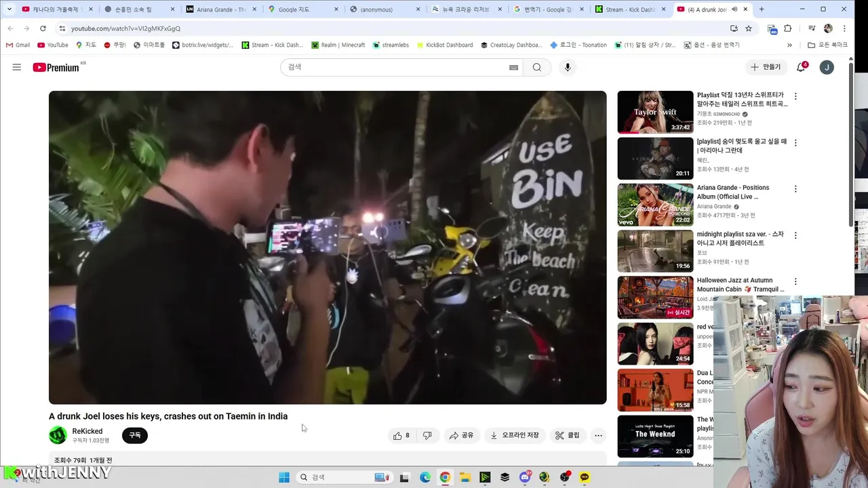Image resolution: width=868 pixels, height=488 pixels.
Task: Open Taylor Swift playlist thumbnail
Action: click(655, 112)
